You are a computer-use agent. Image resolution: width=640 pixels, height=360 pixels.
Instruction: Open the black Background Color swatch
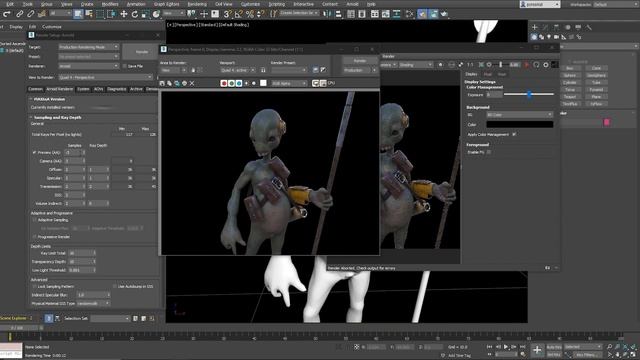click(x=520, y=124)
